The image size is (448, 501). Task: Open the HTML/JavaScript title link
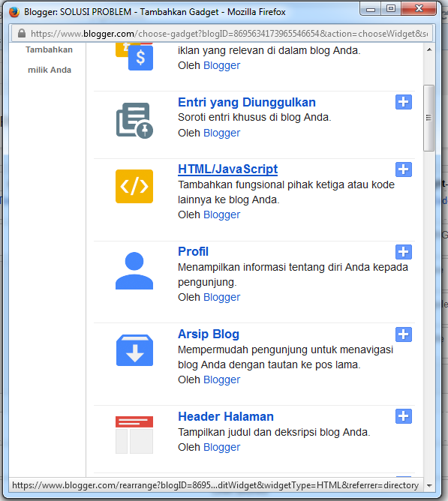pyautogui.click(x=227, y=169)
